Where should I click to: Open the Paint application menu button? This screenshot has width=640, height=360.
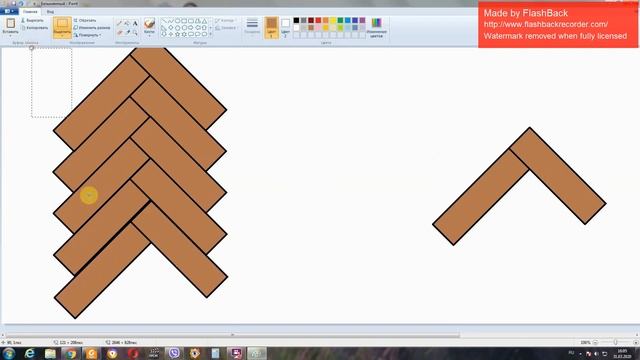coord(9,11)
